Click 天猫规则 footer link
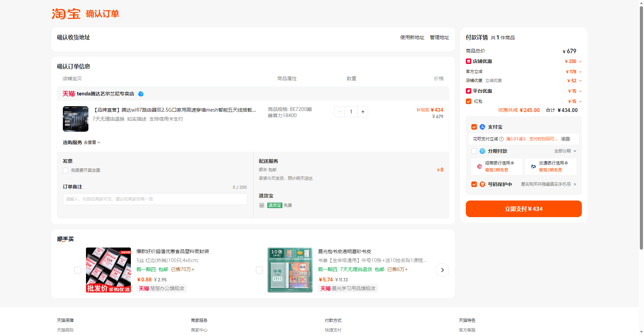The height and width of the screenshot is (335, 644). [65, 330]
